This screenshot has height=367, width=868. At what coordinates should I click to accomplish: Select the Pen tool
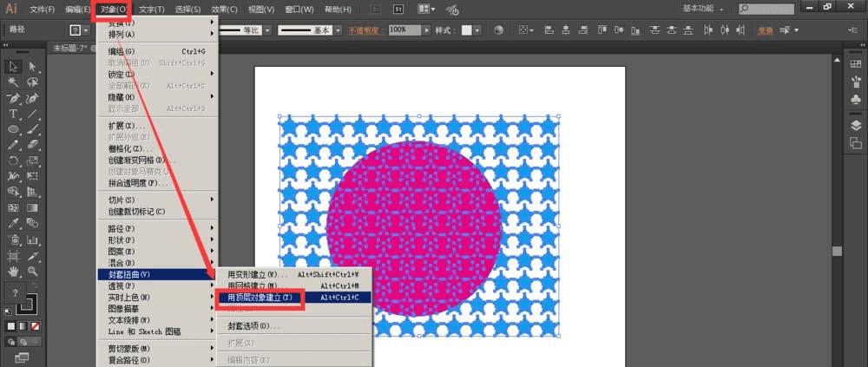tap(13, 99)
